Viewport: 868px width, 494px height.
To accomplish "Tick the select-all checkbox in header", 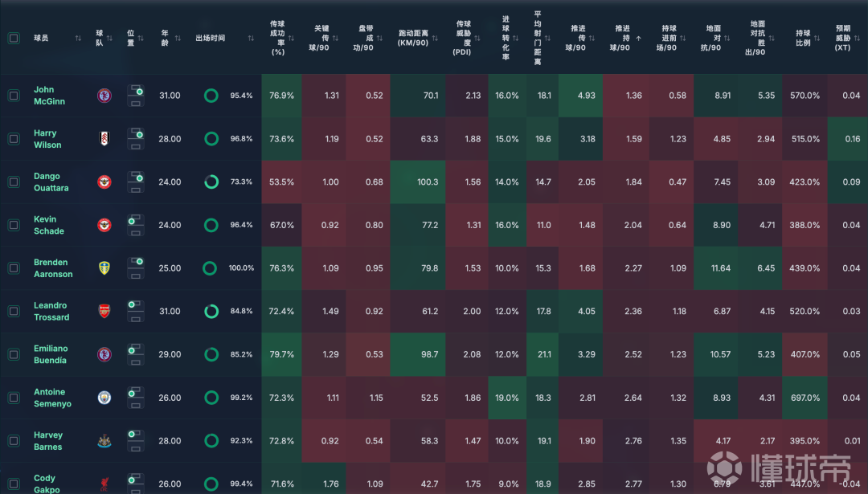I will [14, 38].
